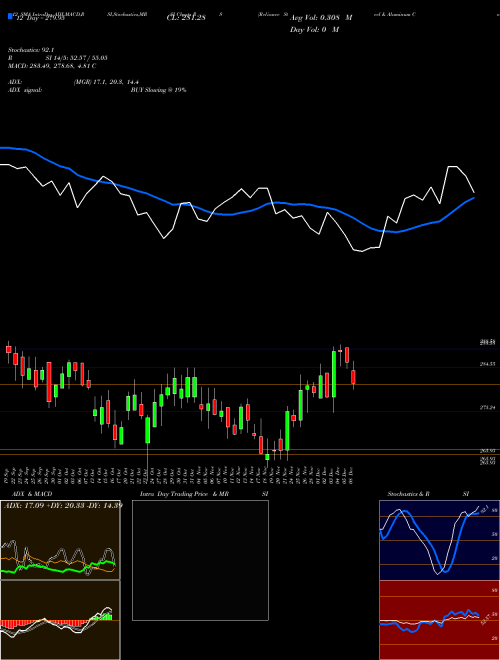Viewport: 500px width, 660px height.
Task: Click the 'Day Vol: 0 M' text
Action: coord(314,30)
